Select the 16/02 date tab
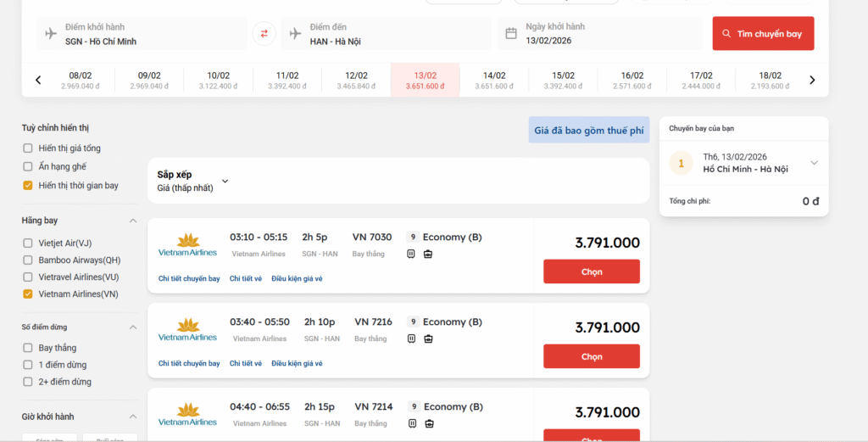 [x=632, y=81]
